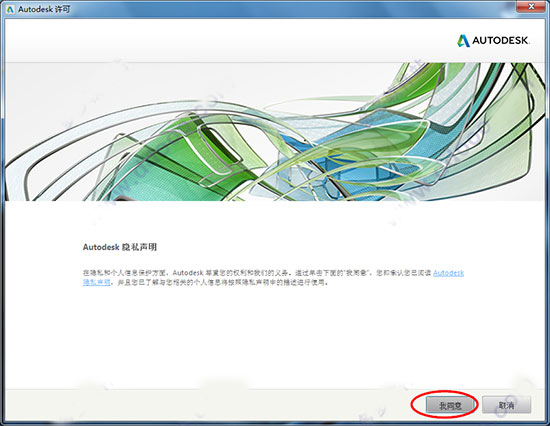Close the Autodesk 许可 window with the X

click(x=531, y=6)
